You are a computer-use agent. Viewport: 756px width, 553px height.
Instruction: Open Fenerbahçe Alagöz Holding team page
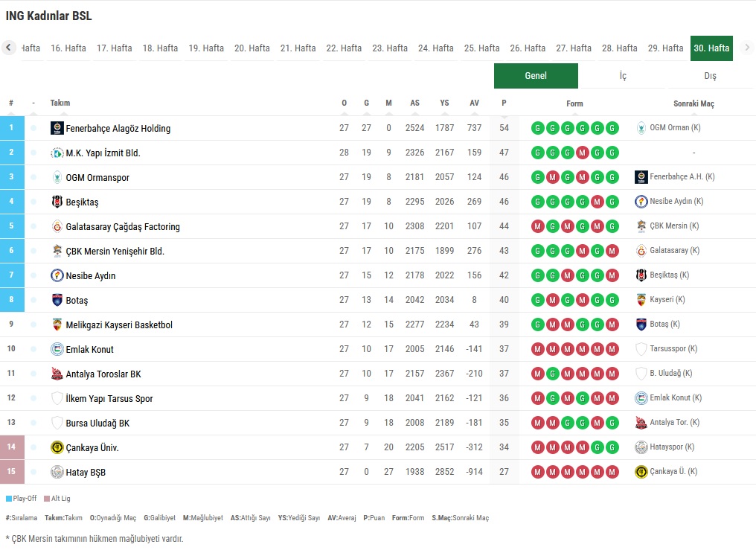click(118, 129)
